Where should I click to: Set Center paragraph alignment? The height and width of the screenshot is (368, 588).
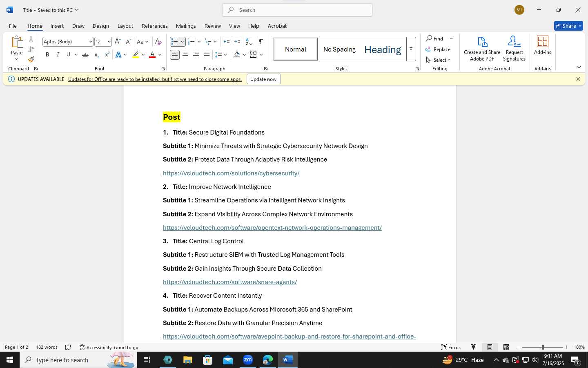[x=185, y=55]
